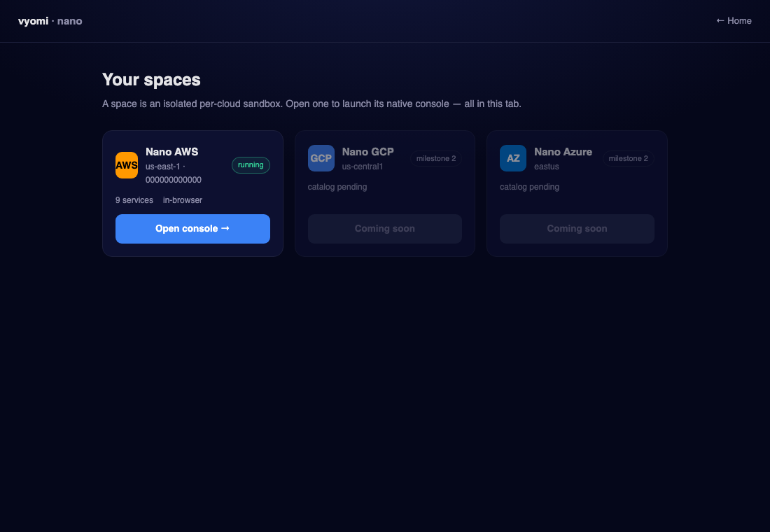This screenshot has height=532, width=770.
Task: Select the Nano GCP card title
Action: tap(367, 152)
